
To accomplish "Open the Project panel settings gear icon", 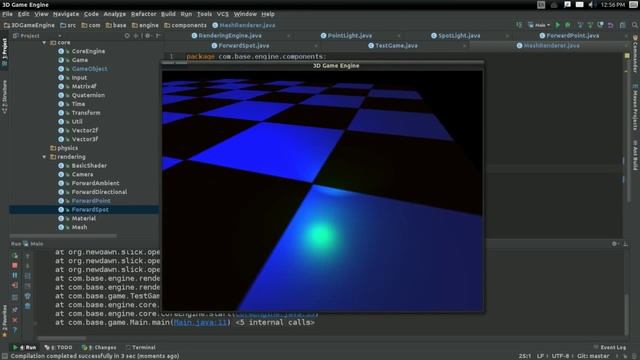I will click(x=148, y=36).
